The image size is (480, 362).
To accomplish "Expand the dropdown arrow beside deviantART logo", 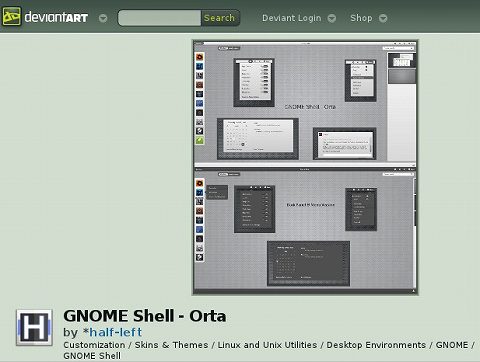I will [x=103, y=18].
